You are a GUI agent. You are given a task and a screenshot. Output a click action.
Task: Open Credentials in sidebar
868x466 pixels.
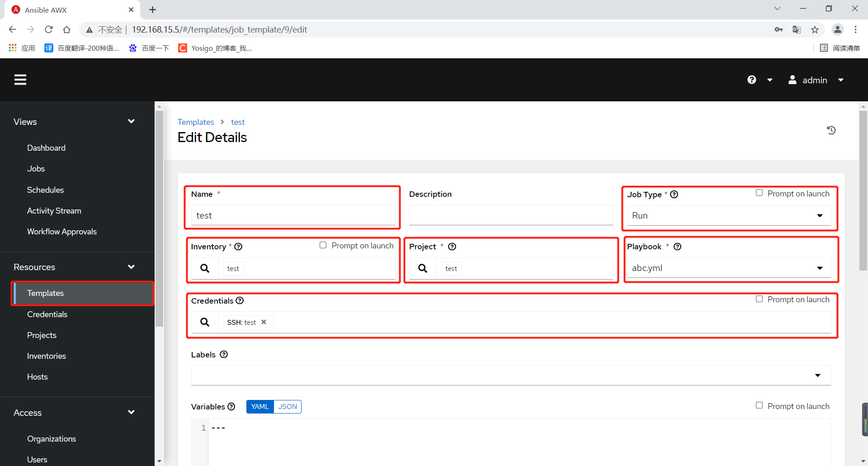(47, 314)
